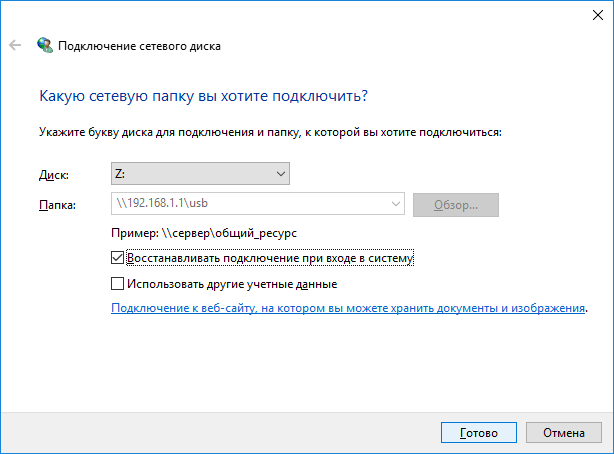Click the heading Какую сетевую папку вы хотите подключить
This screenshot has height=454, width=614.
coord(203,96)
